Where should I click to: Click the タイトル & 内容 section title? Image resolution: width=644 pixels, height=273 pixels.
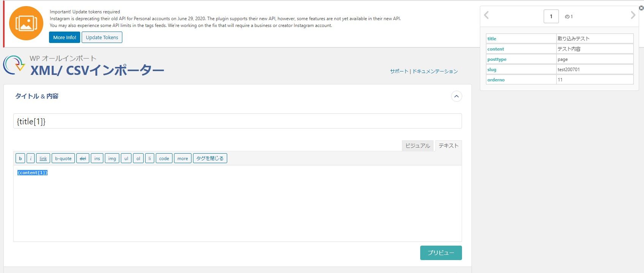click(x=37, y=96)
